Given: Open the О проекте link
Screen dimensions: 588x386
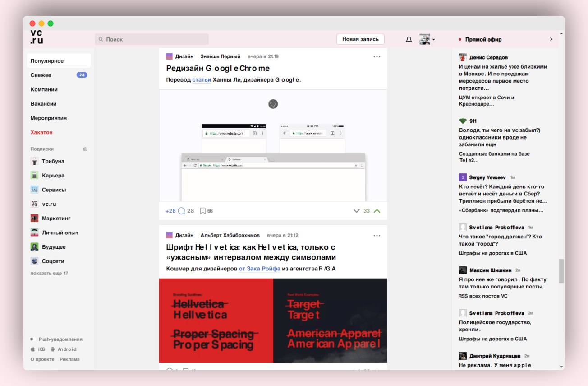Looking at the screenshot, I should coord(42,359).
